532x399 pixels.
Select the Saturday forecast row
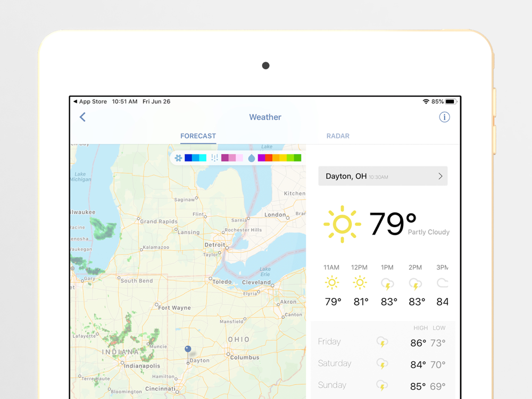click(383, 364)
